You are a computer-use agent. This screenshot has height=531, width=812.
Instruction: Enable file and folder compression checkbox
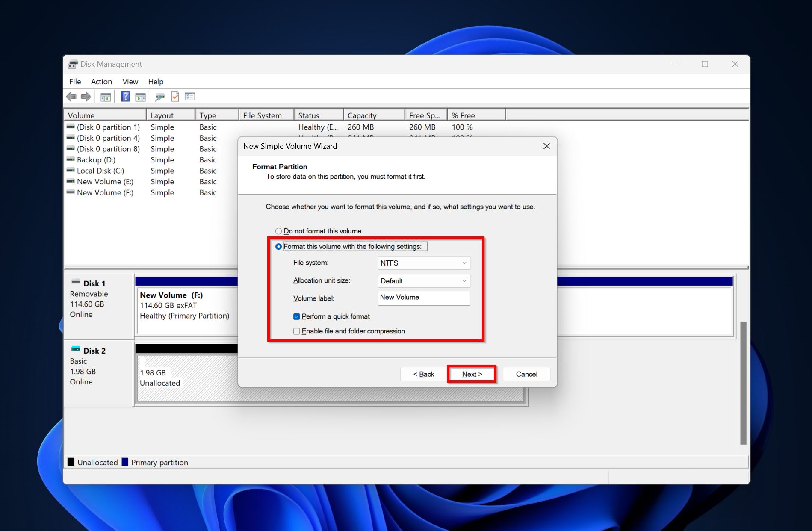(x=296, y=331)
